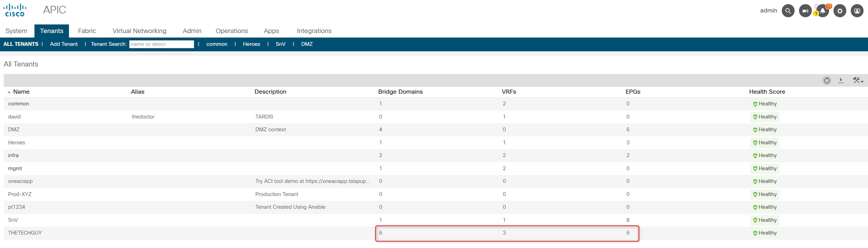Click the user profile monitor icon
868x248 pixels.
pyautogui.click(x=857, y=11)
